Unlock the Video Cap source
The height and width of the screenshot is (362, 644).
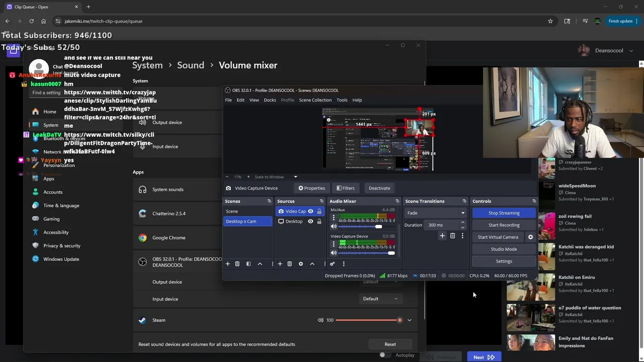pyautogui.click(x=319, y=211)
